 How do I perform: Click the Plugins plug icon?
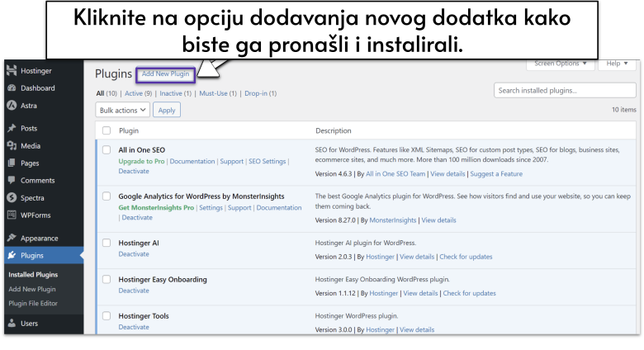point(12,255)
